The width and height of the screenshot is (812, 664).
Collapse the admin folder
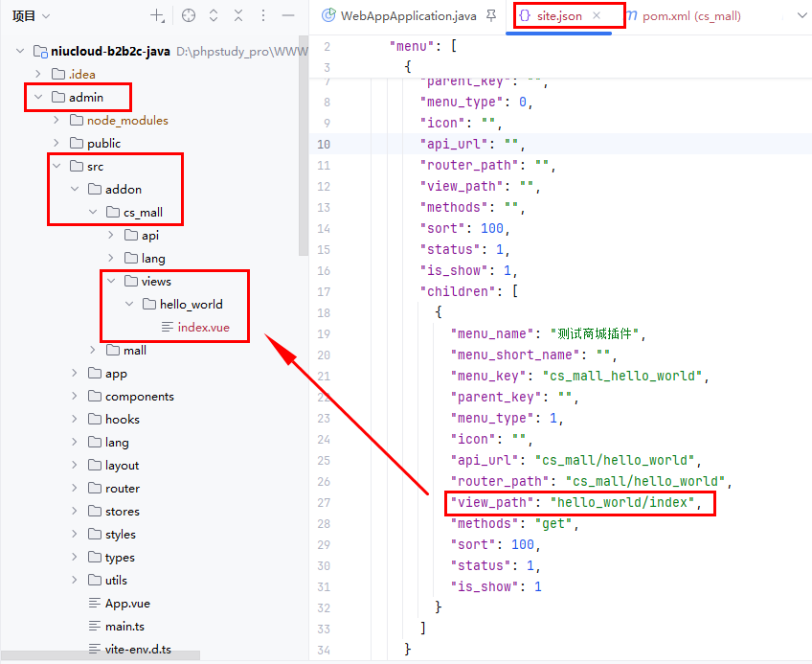[x=38, y=97]
